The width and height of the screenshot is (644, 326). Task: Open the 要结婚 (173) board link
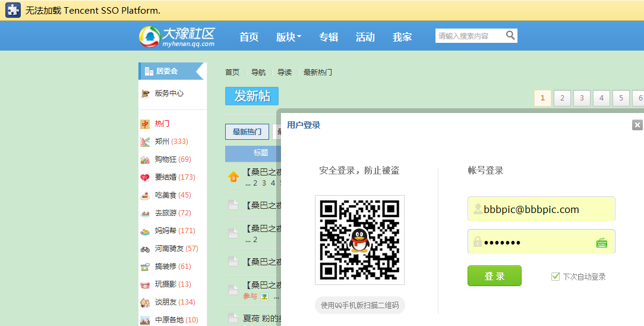(175, 177)
